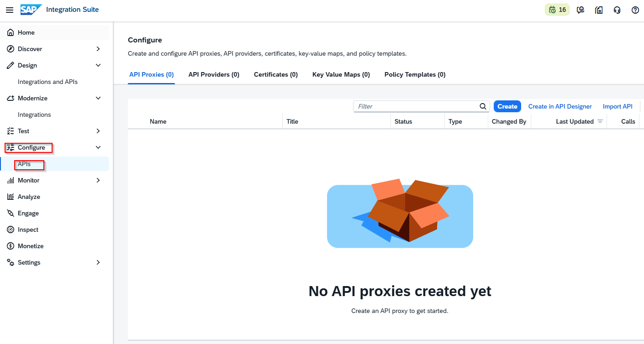Viewport: 644px width, 344px height.
Task: Expand the Monitor section chevron
Action: point(98,180)
